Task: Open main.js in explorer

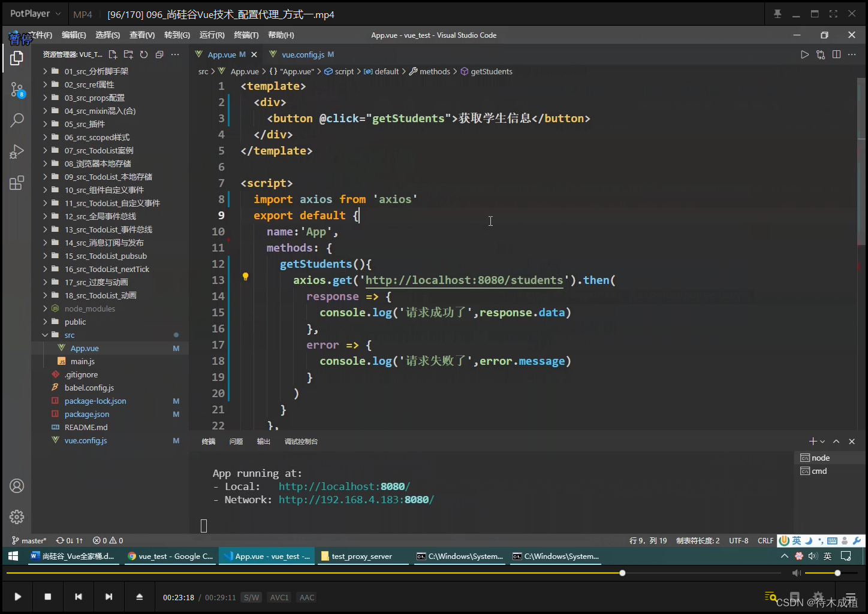Action: [x=83, y=361]
